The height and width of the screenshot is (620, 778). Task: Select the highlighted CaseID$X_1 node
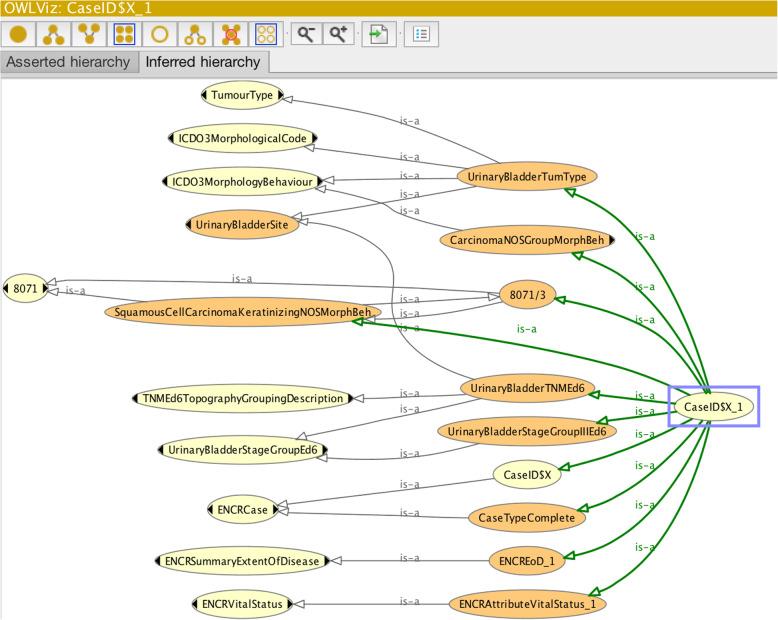713,407
